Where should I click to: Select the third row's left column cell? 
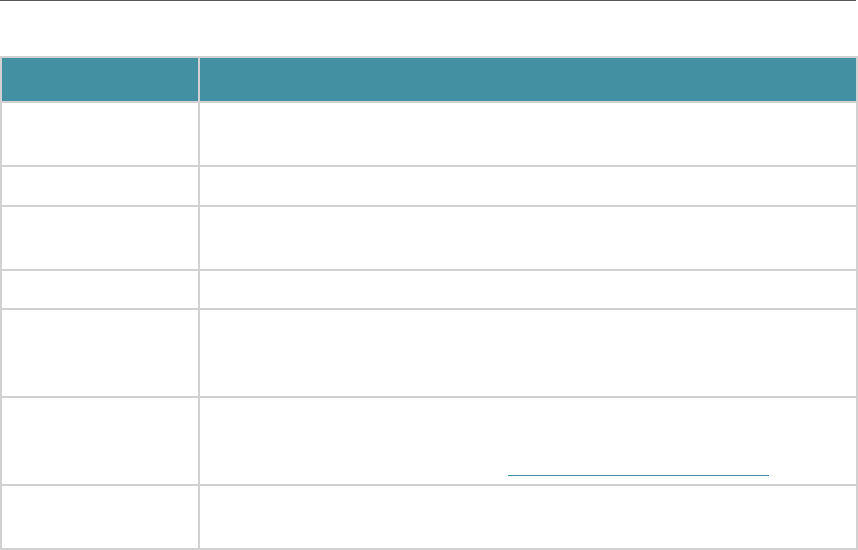[x=99, y=237]
